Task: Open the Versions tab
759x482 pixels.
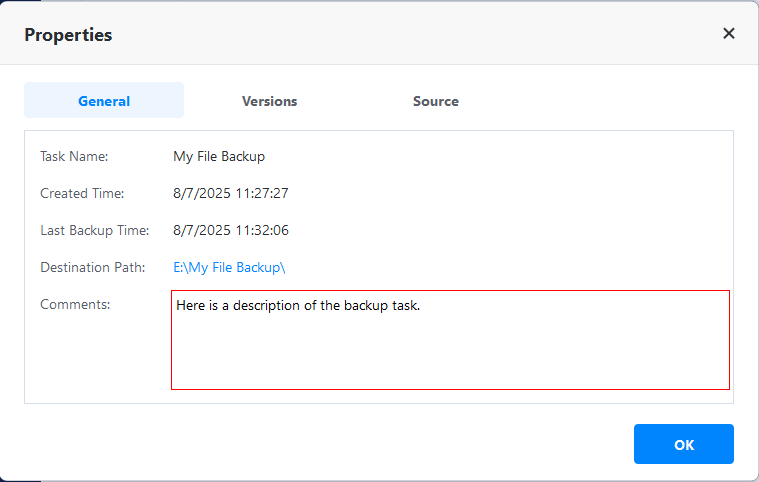Action: 269,101
